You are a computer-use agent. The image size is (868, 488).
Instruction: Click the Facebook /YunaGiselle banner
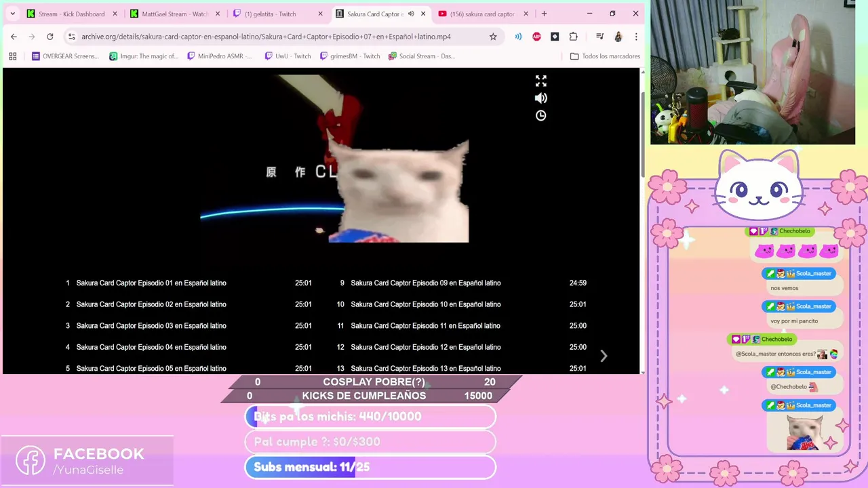[87, 461]
